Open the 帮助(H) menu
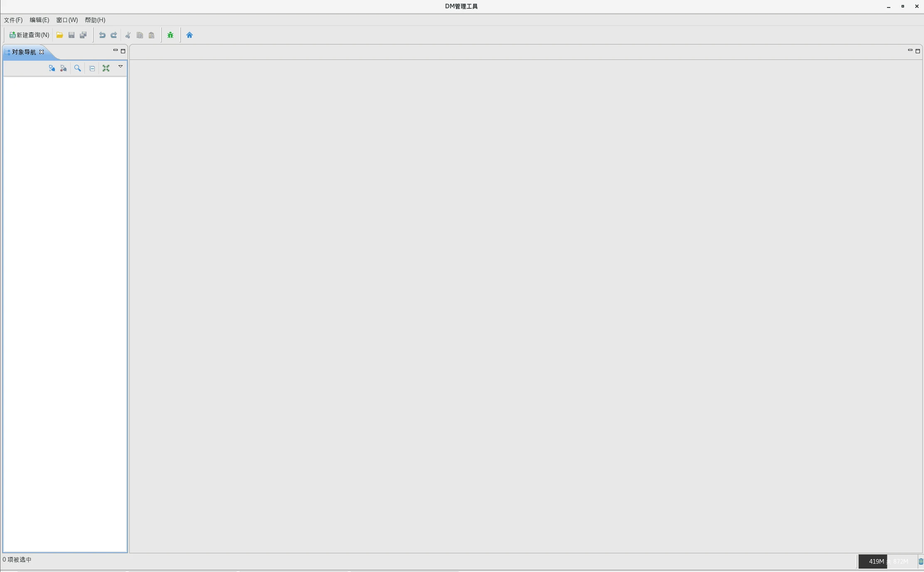 pos(95,20)
